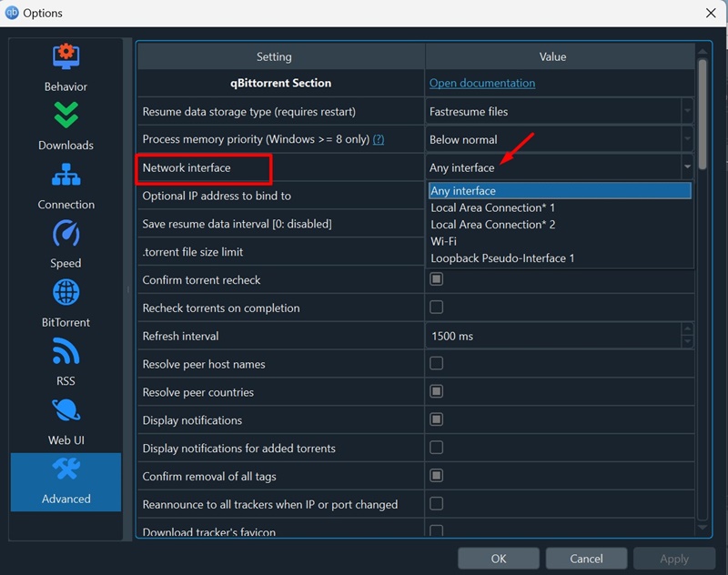Toggle Display notifications checkbox
728x575 pixels.
pyautogui.click(x=436, y=419)
